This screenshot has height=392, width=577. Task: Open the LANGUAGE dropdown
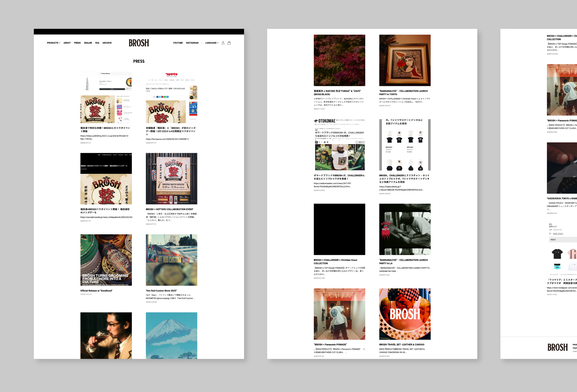coord(212,43)
